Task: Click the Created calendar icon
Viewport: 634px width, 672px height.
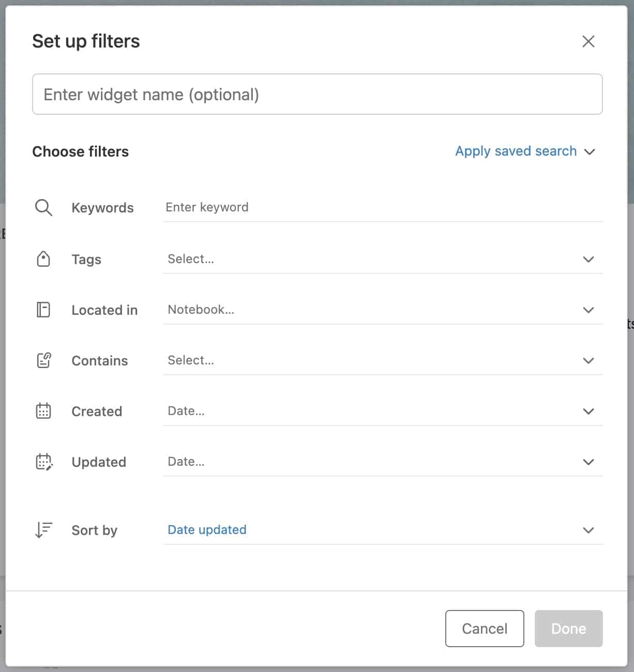Action: click(43, 411)
